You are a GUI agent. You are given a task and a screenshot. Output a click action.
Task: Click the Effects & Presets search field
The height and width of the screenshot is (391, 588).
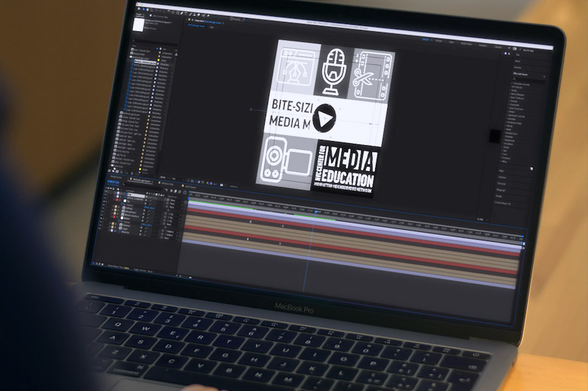[529, 79]
